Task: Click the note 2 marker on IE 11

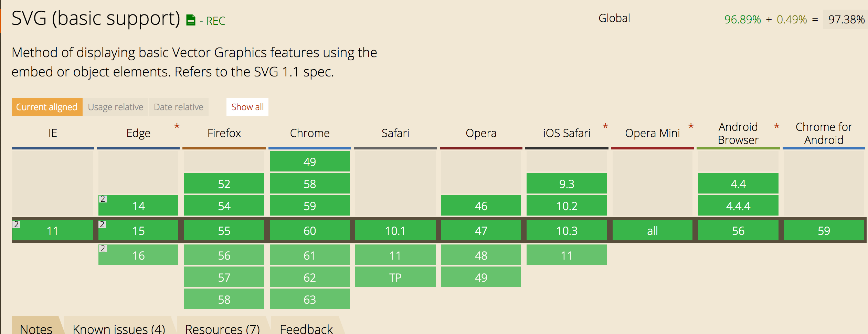Action: [x=16, y=225]
